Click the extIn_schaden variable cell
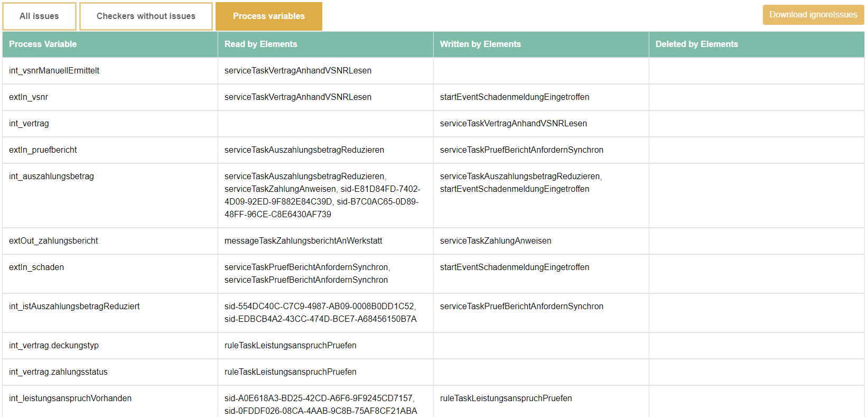 point(110,274)
